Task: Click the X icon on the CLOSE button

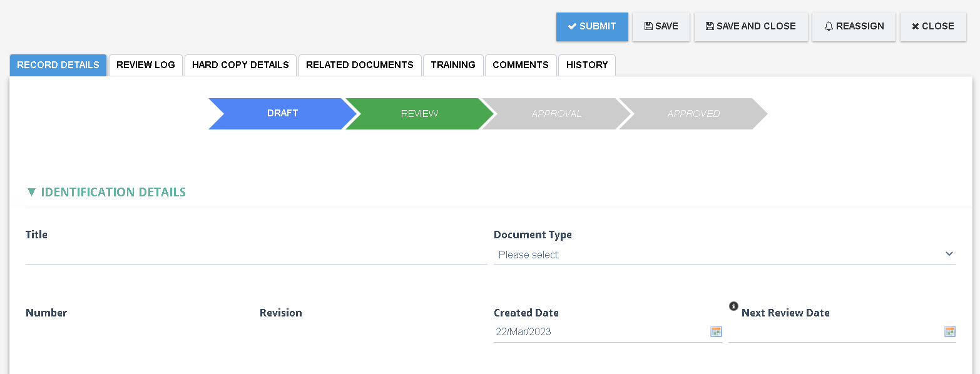Action: point(915,26)
